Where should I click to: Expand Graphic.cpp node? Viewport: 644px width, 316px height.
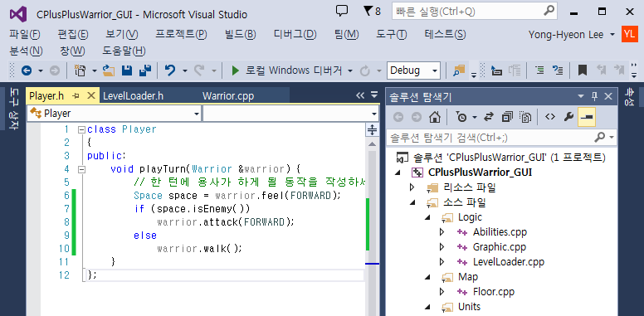(x=442, y=246)
